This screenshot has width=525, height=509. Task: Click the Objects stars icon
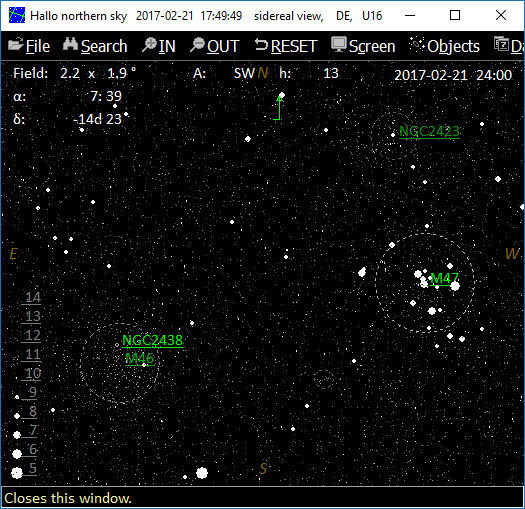(417, 44)
